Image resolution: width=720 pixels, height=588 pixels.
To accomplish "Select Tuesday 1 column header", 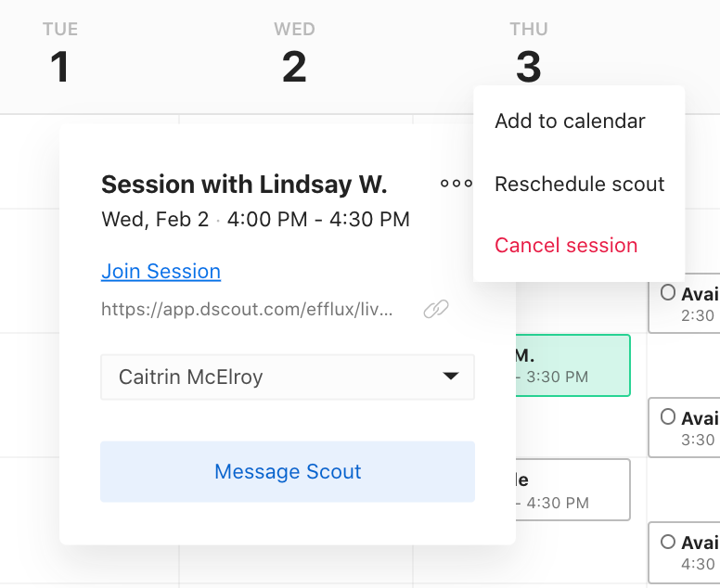I will (x=60, y=53).
